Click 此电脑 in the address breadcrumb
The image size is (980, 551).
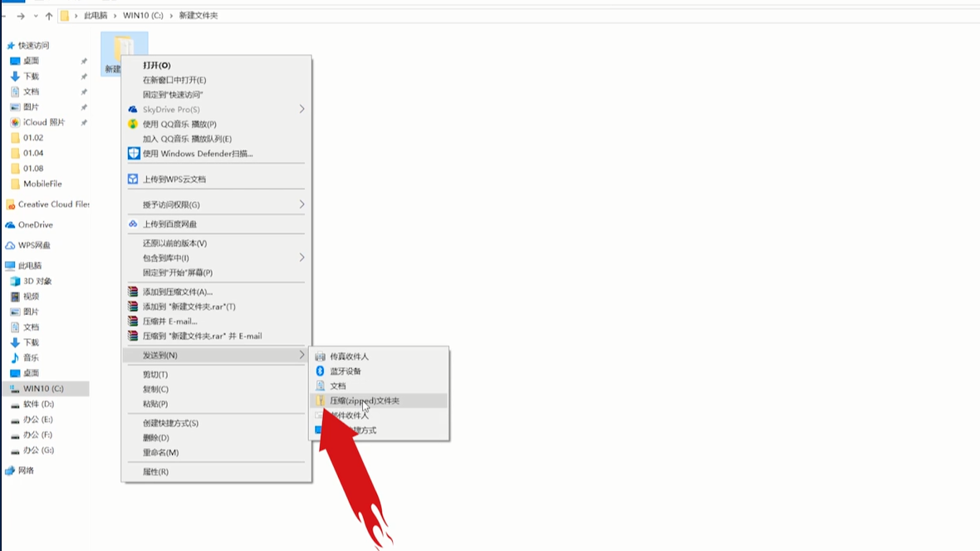click(x=96, y=16)
